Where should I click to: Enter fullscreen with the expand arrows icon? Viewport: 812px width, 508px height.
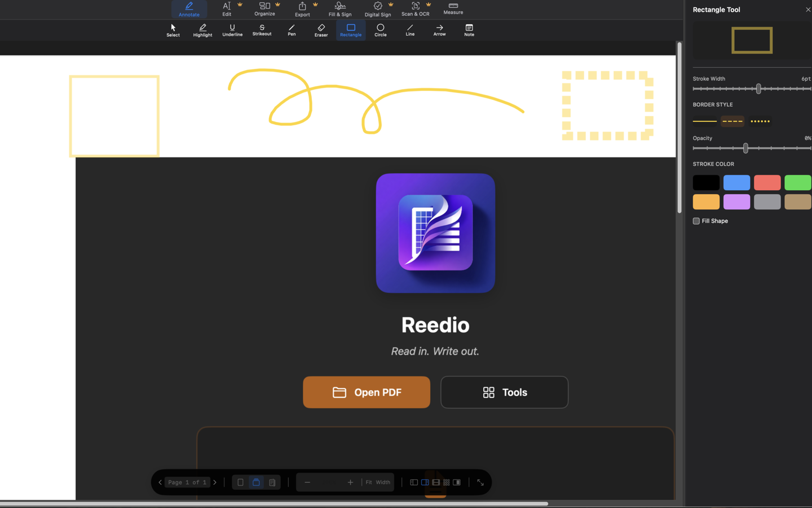480,483
